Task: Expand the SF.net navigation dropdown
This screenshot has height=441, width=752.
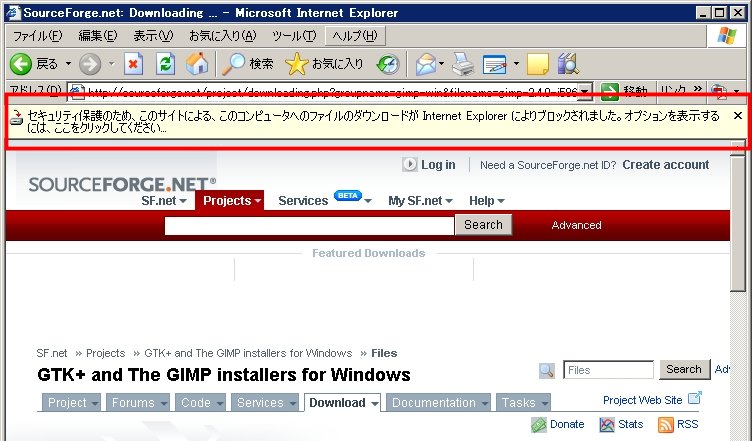Action: tap(183, 201)
